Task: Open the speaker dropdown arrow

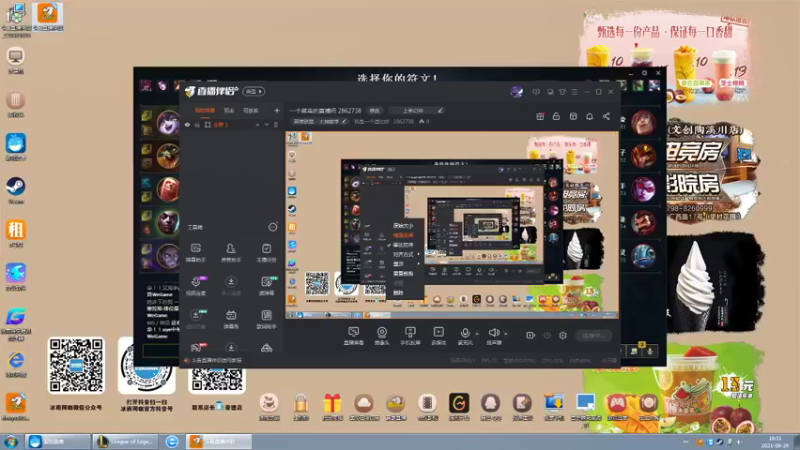Action: [506, 334]
